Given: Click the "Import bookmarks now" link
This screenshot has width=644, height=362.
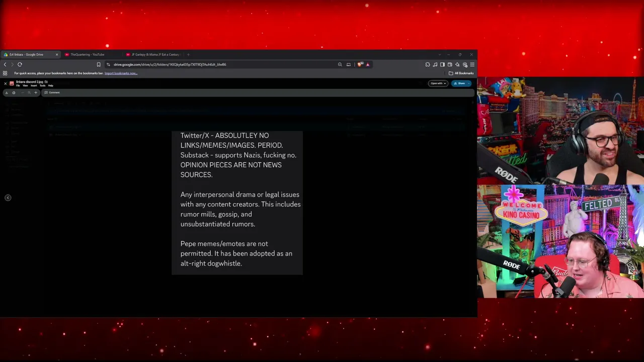Looking at the screenshot, I should [121, 73].
